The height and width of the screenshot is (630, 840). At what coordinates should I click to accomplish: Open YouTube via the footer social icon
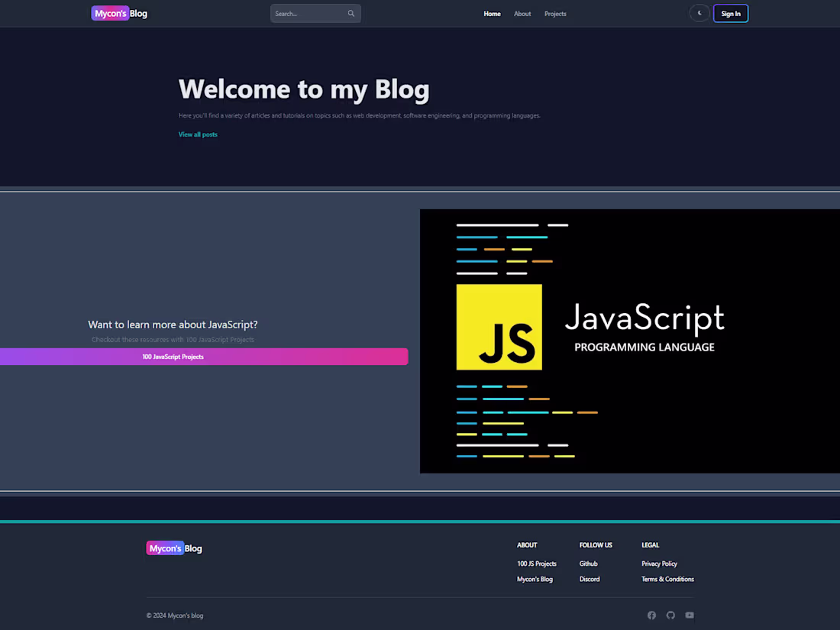[x=689, y=615]
